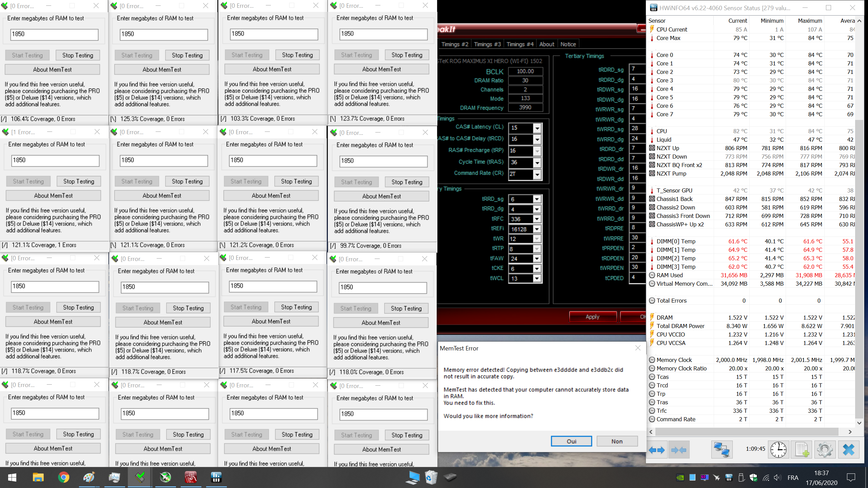The height and width of the screenshot is (488, 868).
Task: Stop Testing in the 106.4% Coverage MemTest window
Action: (x=78, y=55)
